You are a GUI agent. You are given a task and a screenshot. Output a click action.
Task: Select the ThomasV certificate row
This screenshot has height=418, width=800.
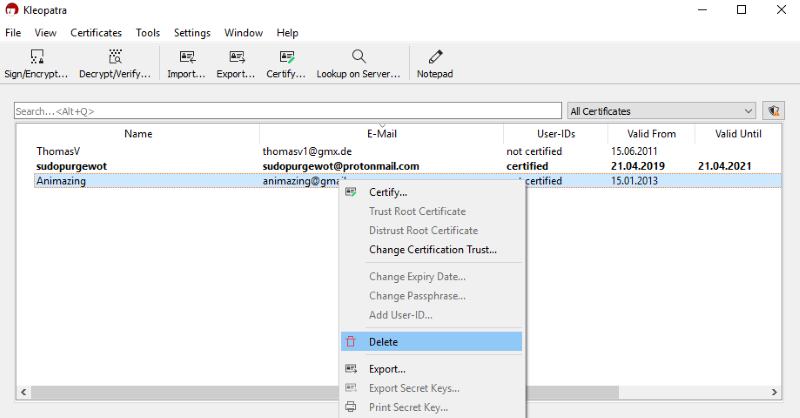click(x=407, y=151)
